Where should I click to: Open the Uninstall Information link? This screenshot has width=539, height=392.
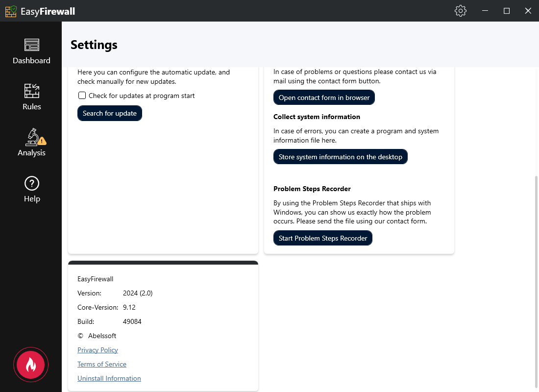click(x=109, y=378)
